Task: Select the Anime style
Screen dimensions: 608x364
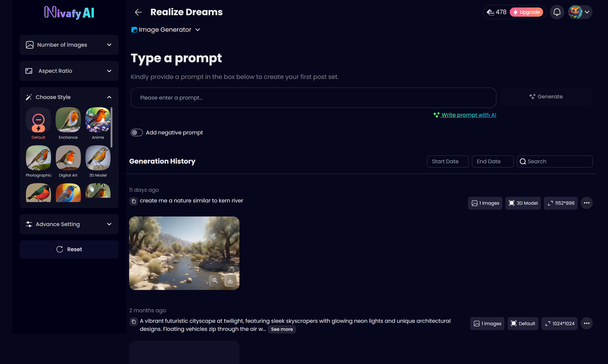Action: pos(98,123)
